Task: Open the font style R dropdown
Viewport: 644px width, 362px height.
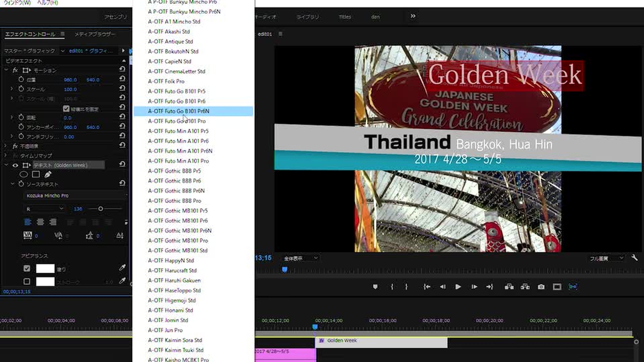Action: (45, 209)
